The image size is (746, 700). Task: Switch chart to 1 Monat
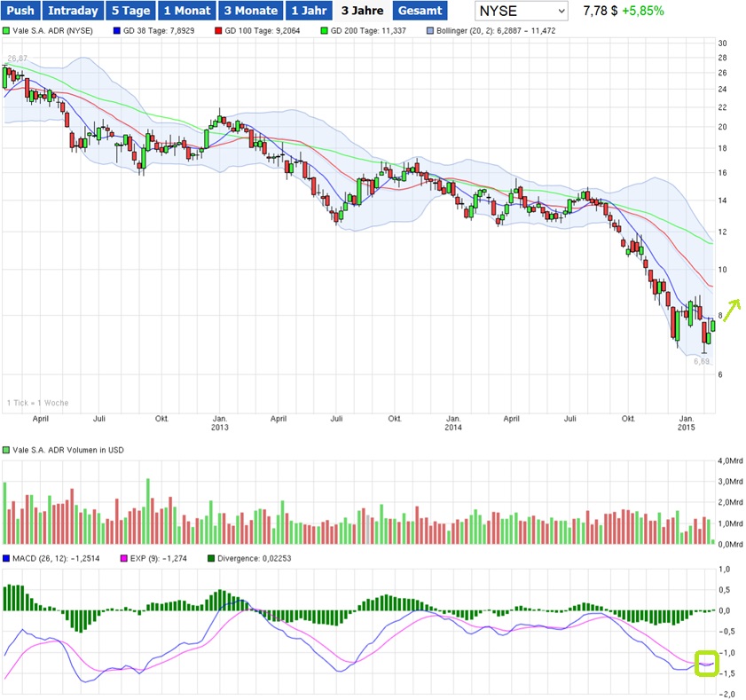tap(186, 12)
